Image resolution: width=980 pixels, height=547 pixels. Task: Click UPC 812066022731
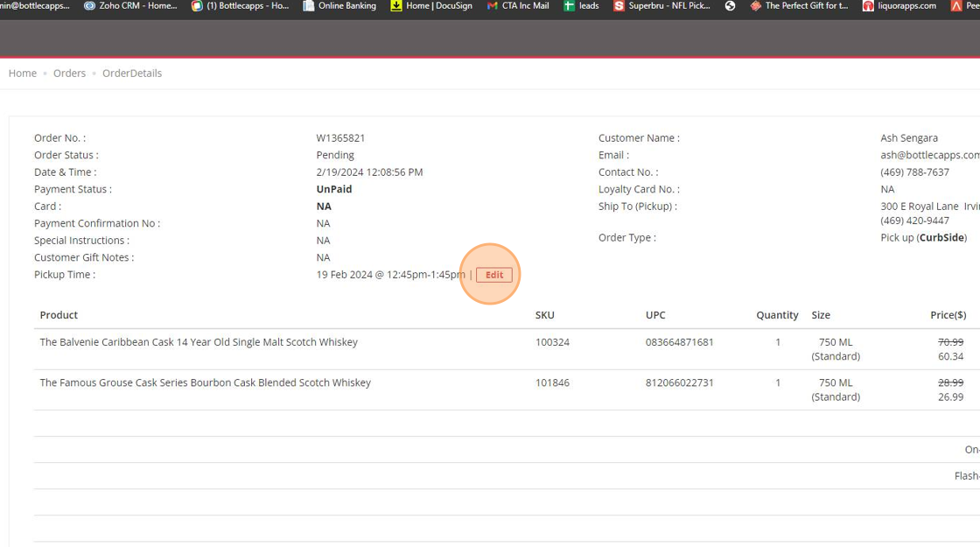[679, 382]
